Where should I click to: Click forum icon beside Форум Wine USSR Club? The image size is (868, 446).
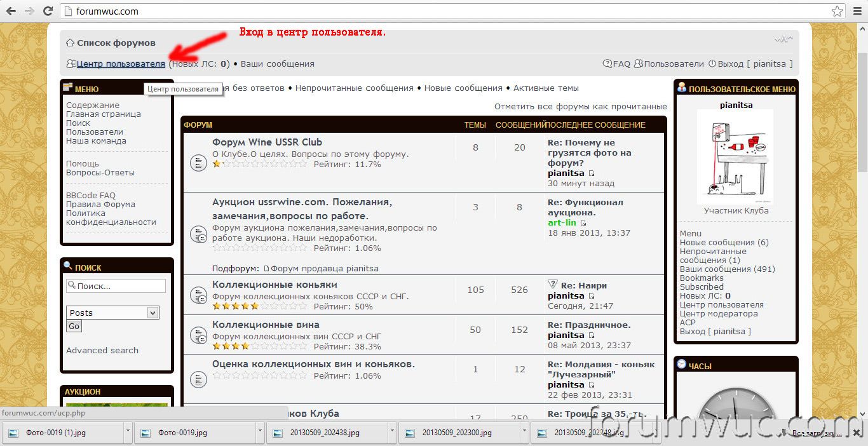click(x=198, y=163)
